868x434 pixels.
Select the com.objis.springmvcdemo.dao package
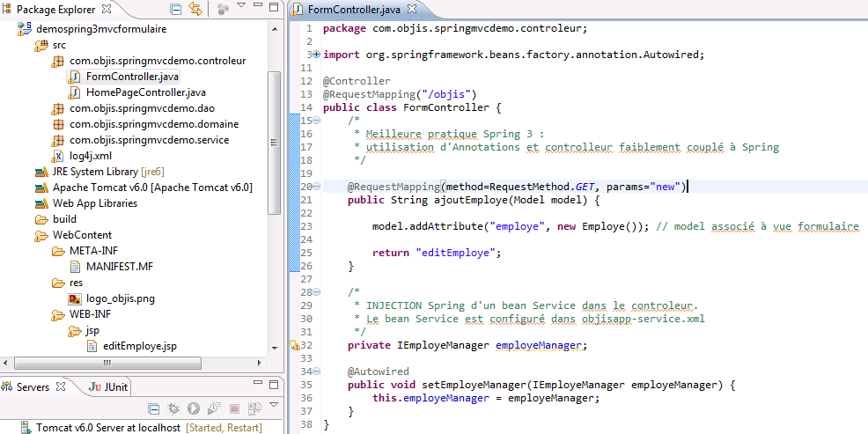click(x=142, y=108)
